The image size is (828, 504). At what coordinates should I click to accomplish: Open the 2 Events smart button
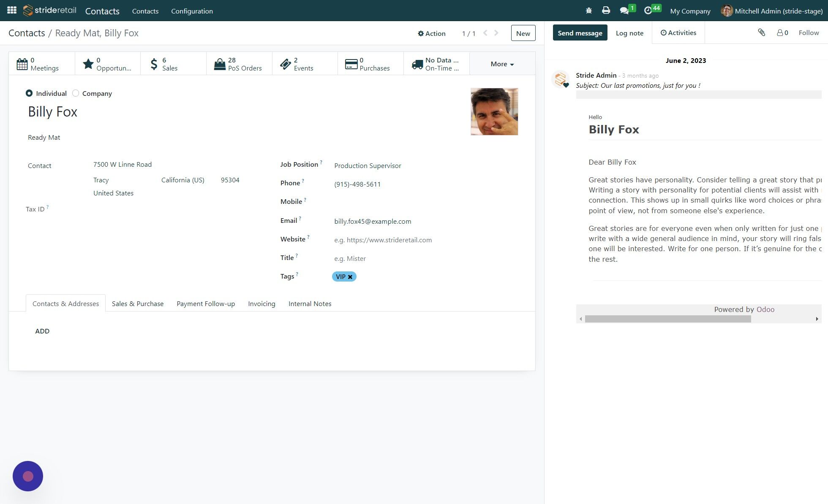(305, 64)
